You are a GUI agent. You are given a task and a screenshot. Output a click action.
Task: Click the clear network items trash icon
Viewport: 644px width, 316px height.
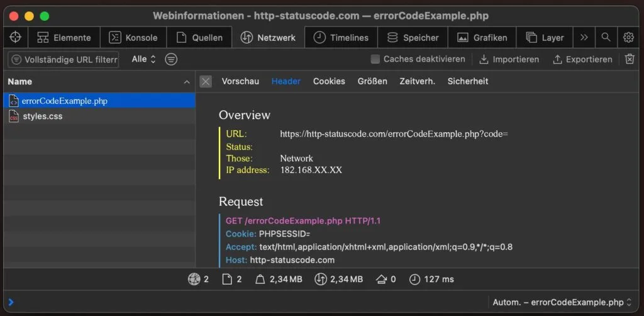[630, 59]
